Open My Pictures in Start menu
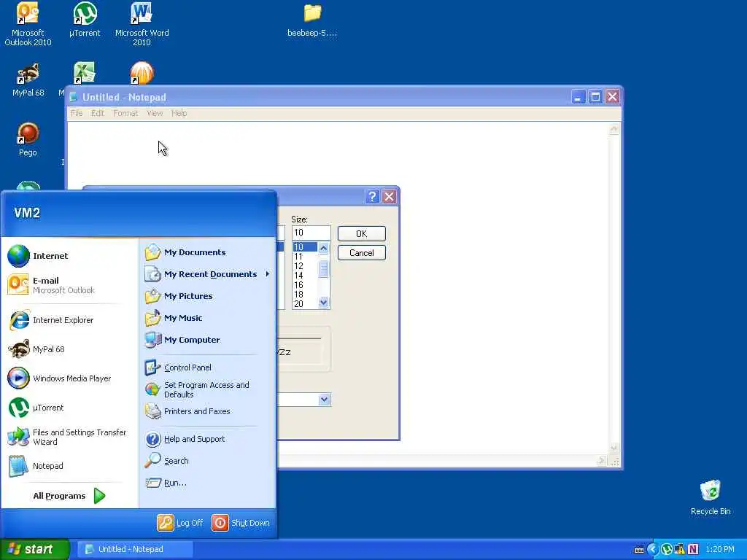 (207, 296)
